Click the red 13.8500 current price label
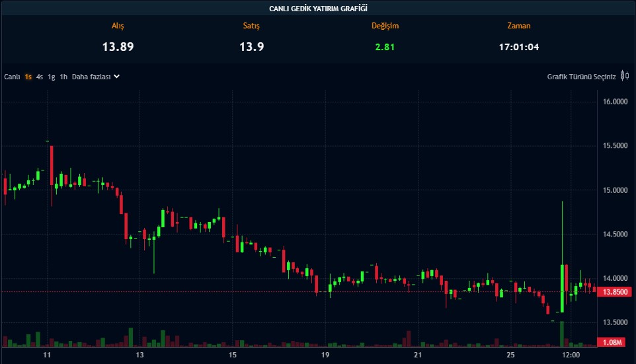 pos(615,292)
